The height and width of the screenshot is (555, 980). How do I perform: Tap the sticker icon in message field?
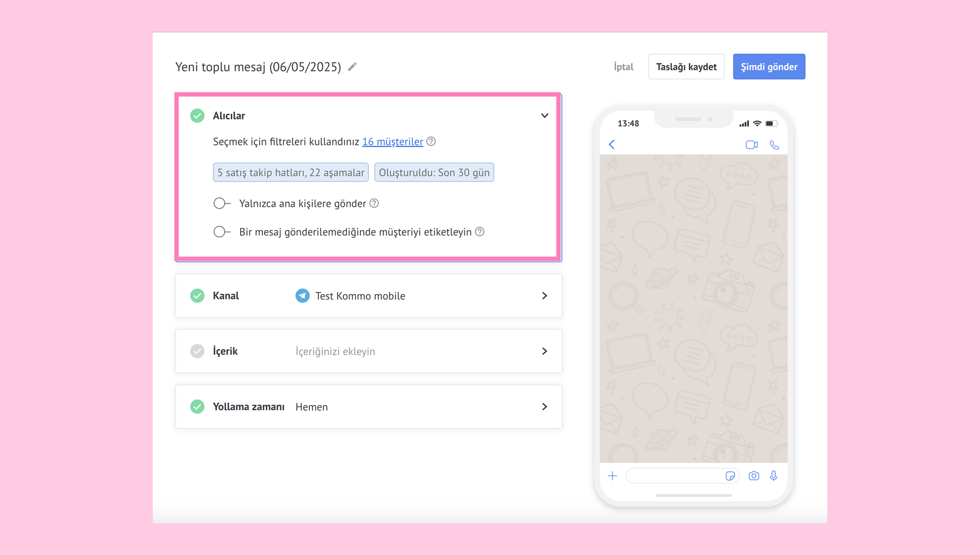click(x=730, y=476)
